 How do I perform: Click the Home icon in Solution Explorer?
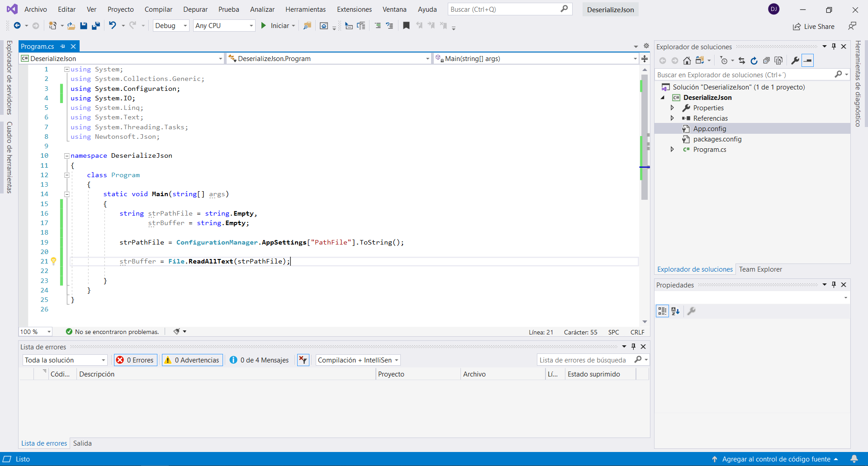(687, 61)
